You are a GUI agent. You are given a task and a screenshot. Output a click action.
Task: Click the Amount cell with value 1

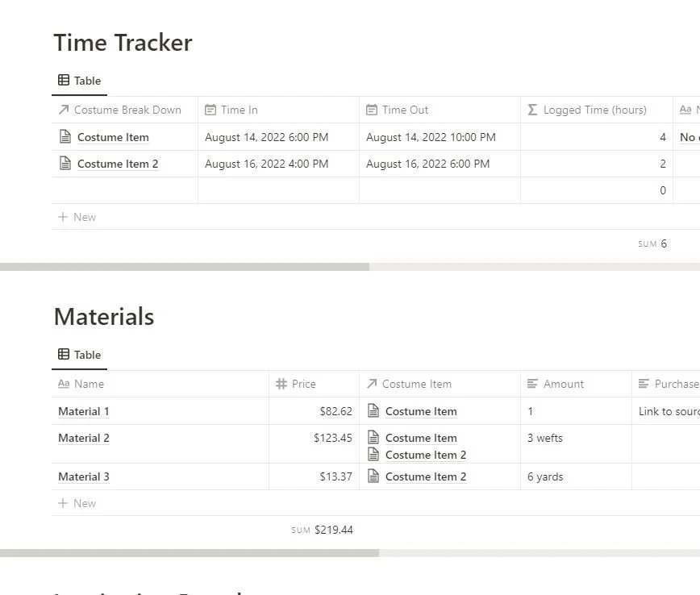576,411
